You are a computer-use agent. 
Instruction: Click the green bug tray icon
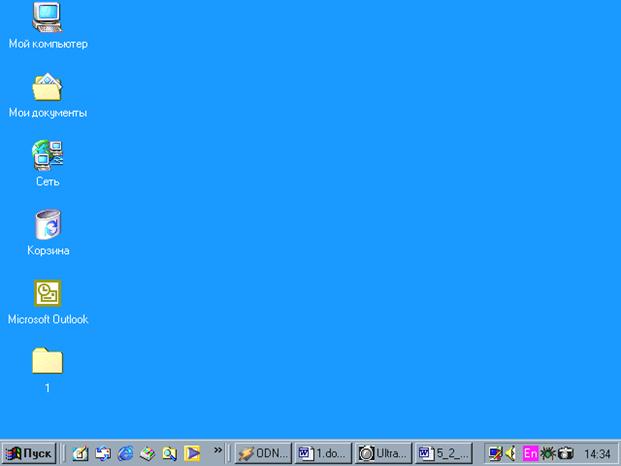[548, 453]
